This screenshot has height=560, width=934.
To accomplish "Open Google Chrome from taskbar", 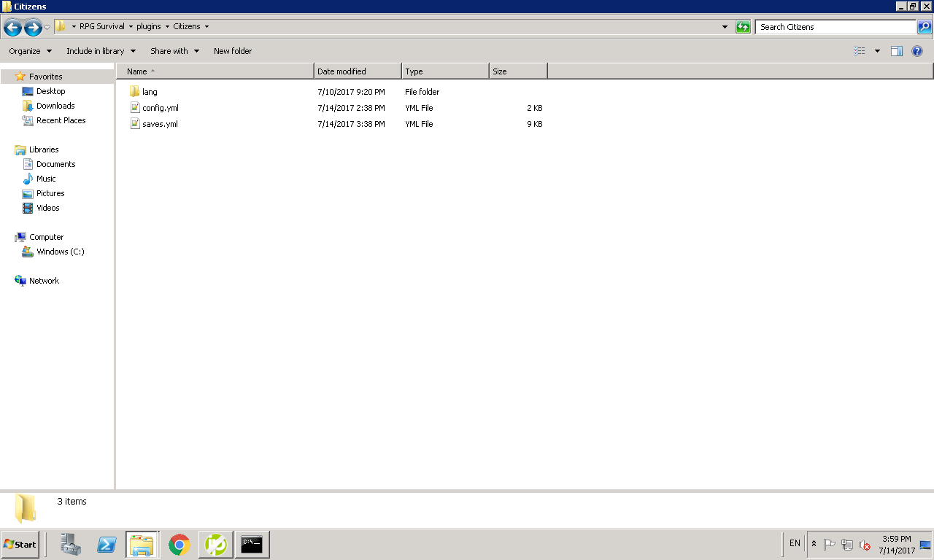I will point(180,545).
